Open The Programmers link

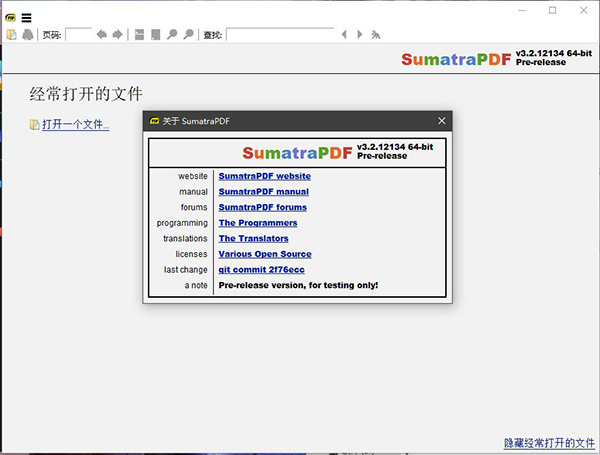click(258, 223)
